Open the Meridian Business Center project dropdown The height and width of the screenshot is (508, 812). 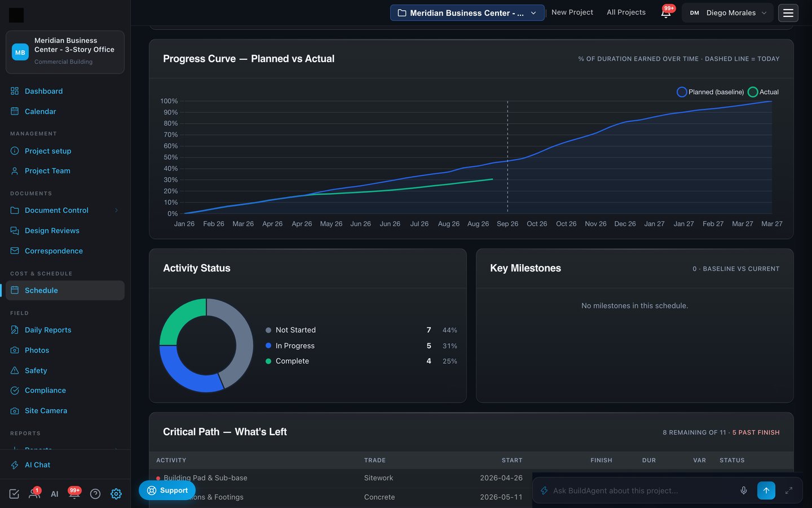pos(467,12)
